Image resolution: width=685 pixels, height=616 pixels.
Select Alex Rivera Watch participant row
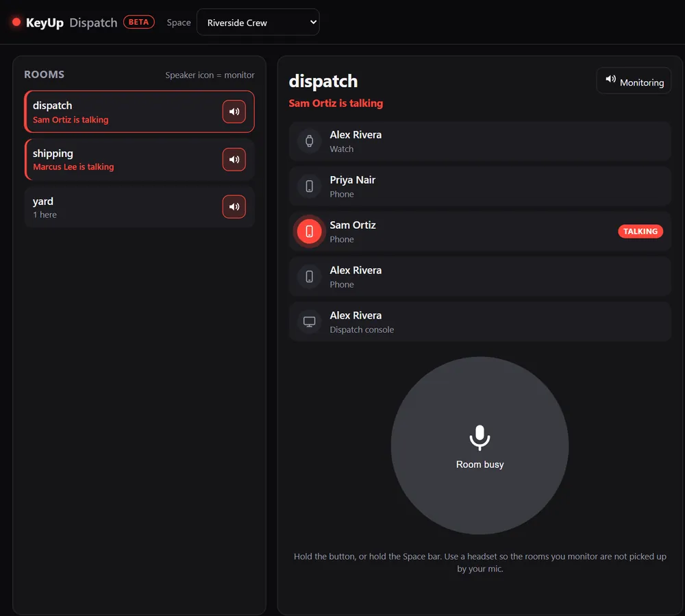pos(480,141)
